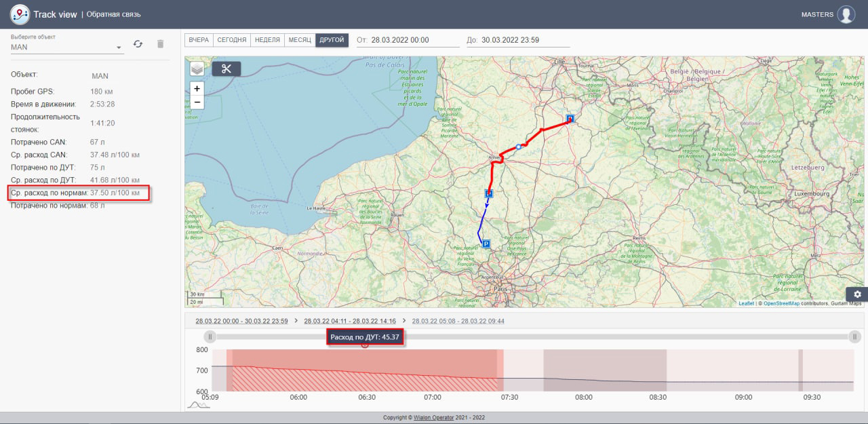Zoom out on the map
Image resolution: width=868 pixels, height=424 pixels.
(197, 102)
